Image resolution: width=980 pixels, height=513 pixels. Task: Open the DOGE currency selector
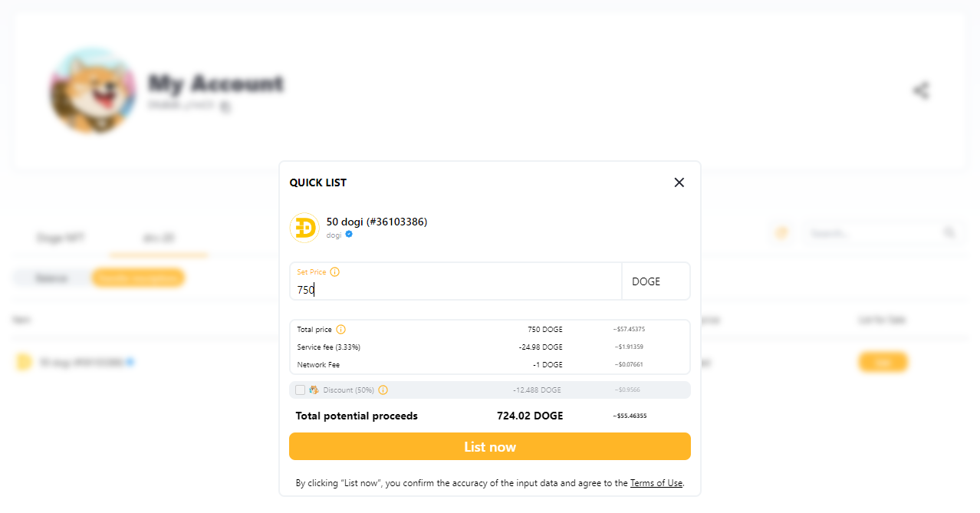pyautogui.click(x=655, y=281)
